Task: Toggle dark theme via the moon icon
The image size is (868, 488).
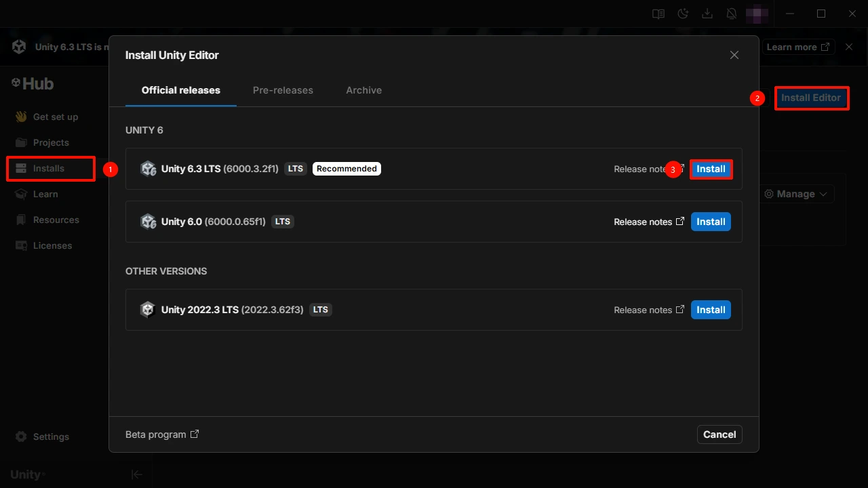Action: (682, 14)
